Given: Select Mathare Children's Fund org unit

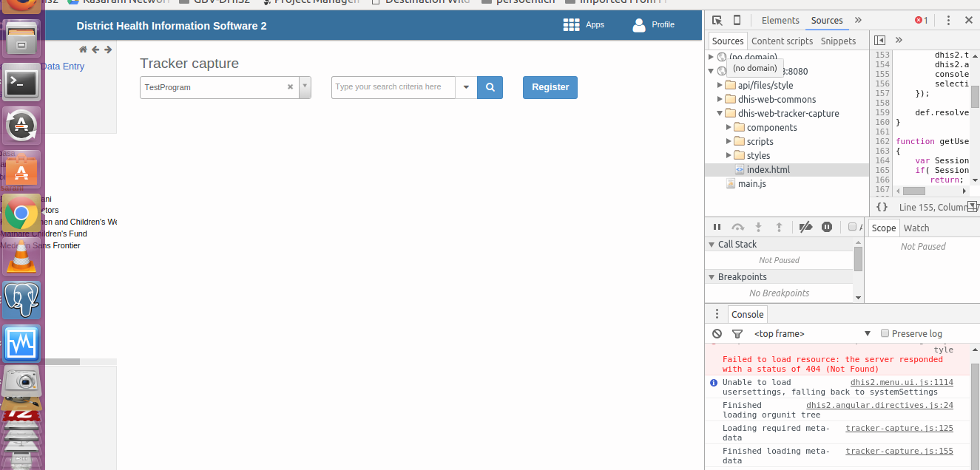Looking at the screenshot, I should (x=44, y=234).
